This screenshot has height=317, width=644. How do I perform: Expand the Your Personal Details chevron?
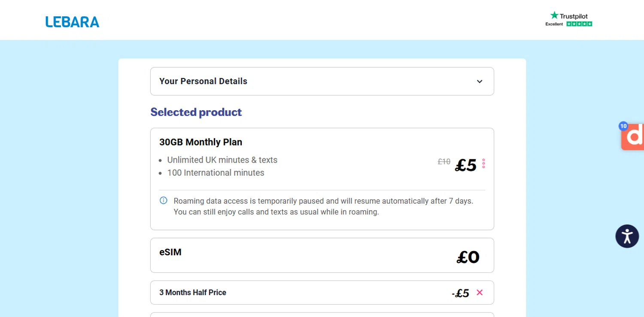coord(480,82)
